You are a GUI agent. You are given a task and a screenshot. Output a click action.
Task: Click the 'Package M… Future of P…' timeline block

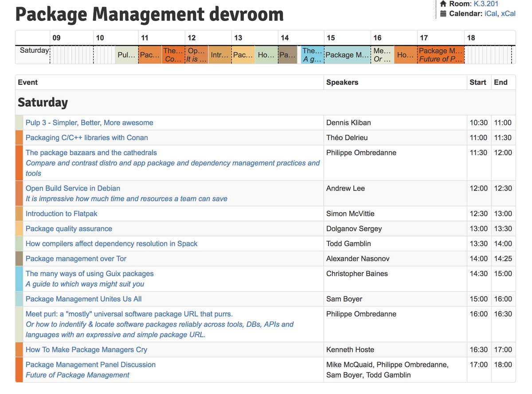(x=441, y=55)
